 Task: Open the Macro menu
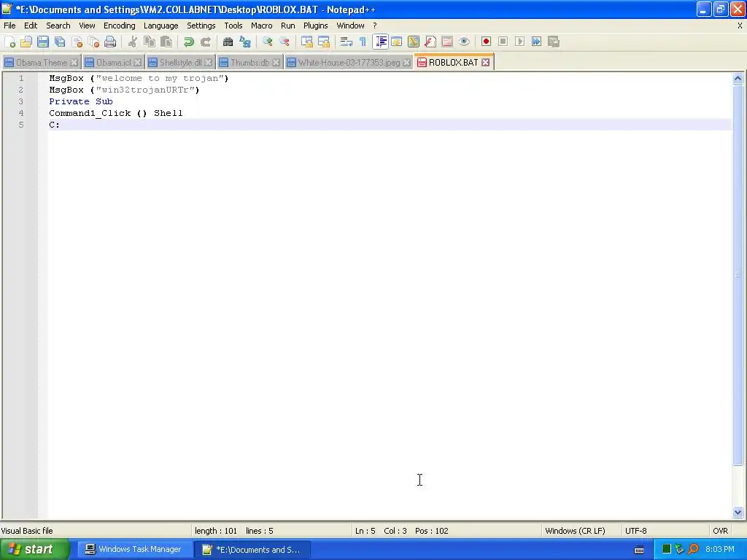click(x=262, y=26)
